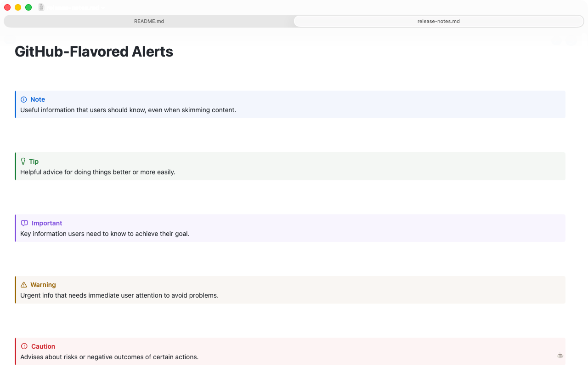This screenshot has width=588, height=368.
Task: Select the release-notes.md tab
Action: click(439, 21)
